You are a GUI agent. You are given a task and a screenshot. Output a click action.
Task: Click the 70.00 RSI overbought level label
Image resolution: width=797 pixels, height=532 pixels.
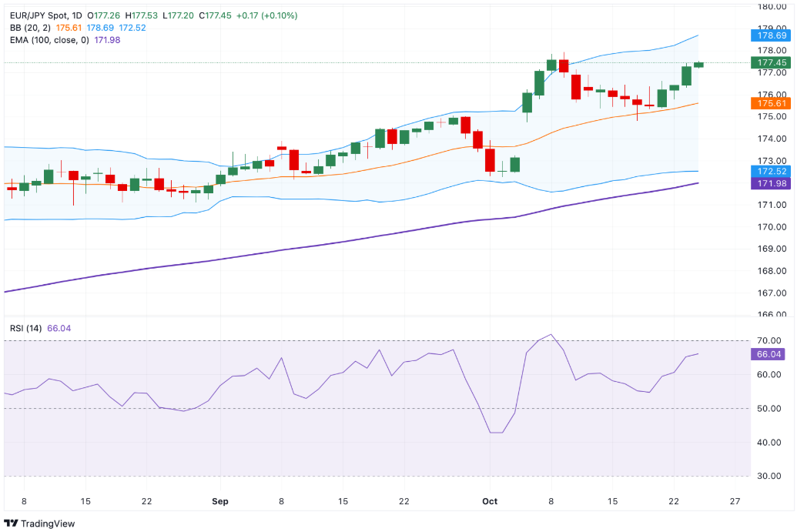[x=770, y=340]
